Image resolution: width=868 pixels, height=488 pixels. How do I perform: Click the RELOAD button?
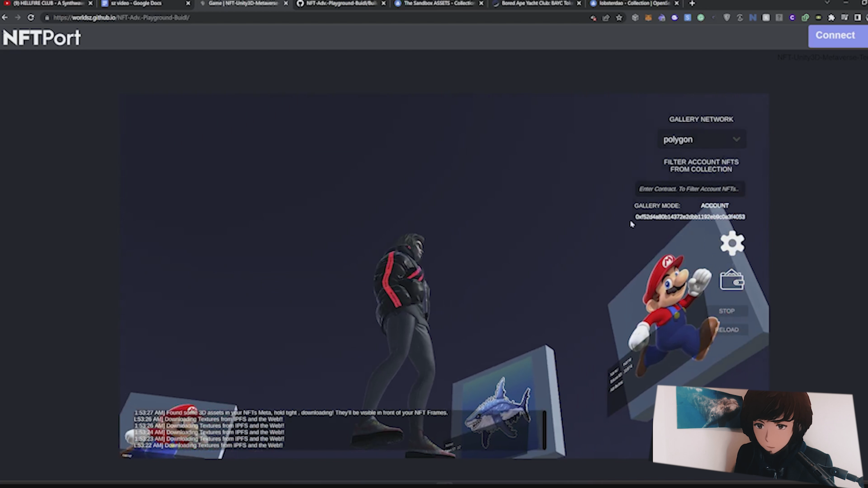pos(727,330)
